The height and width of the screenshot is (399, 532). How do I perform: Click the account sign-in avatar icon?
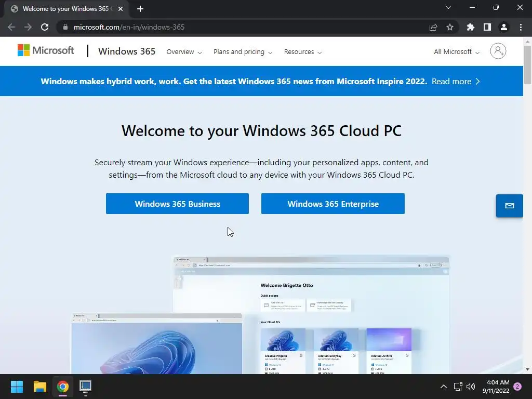point(498,51)
